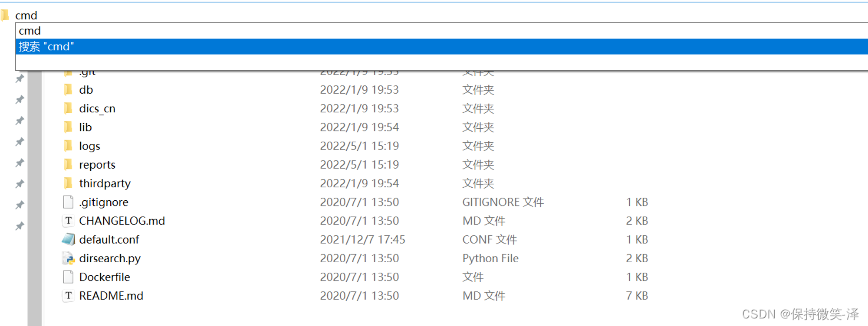
Task: Click the 7 KB size cell
Action: click(637, 296)
